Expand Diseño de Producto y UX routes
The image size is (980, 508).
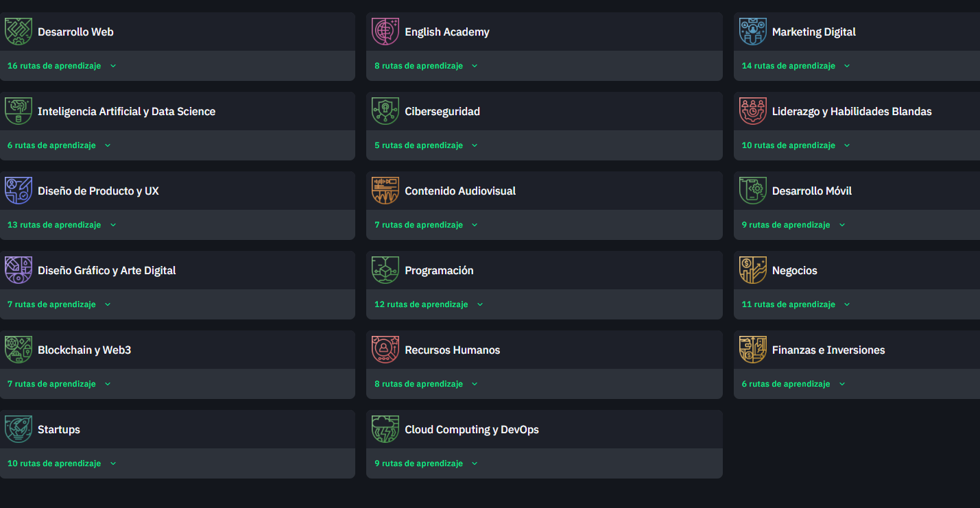point(113,225)
